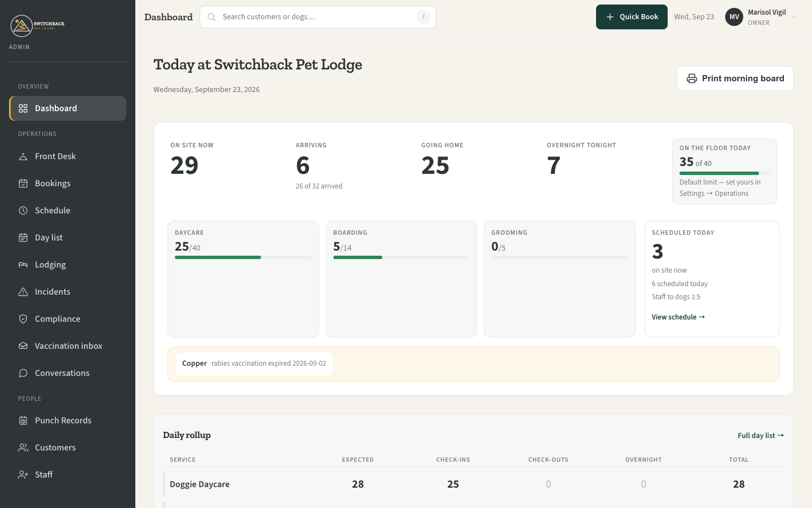This screenshot has height=508, width=812.
Task: Select Punch Records in the sidebar
Action: pos(68,421)
